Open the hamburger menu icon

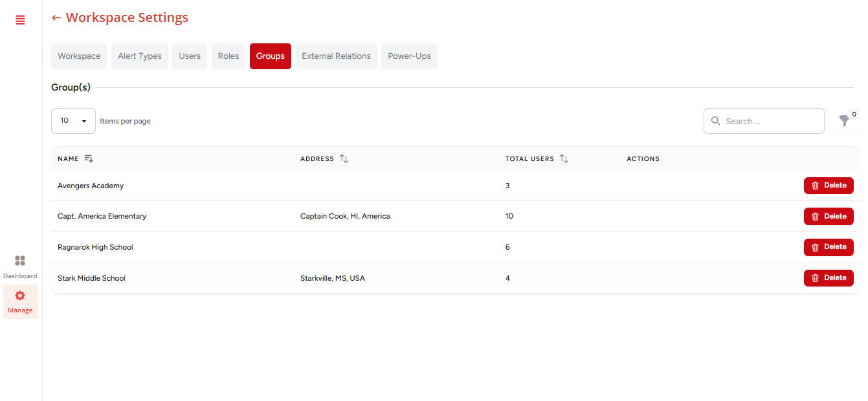pyautogui.click(x=20, y=20)
